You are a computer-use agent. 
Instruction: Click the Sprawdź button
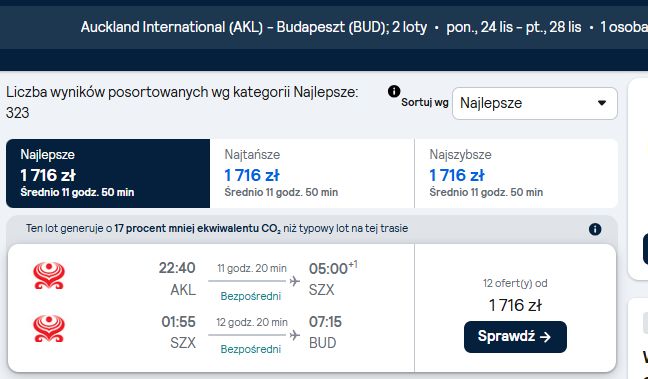point(515,337)
